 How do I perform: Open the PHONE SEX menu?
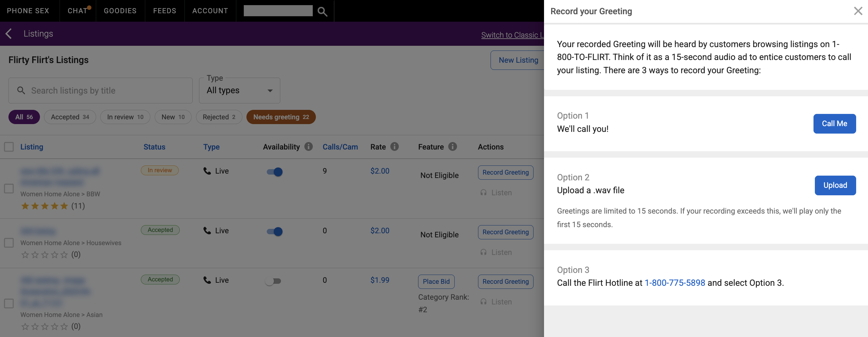click(x=28, y=11)
